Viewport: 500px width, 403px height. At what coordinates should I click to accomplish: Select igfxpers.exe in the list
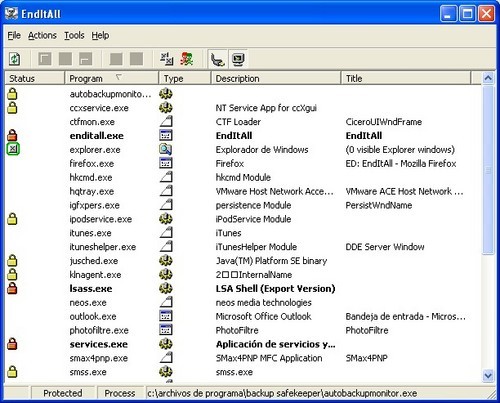click(94, 205)
